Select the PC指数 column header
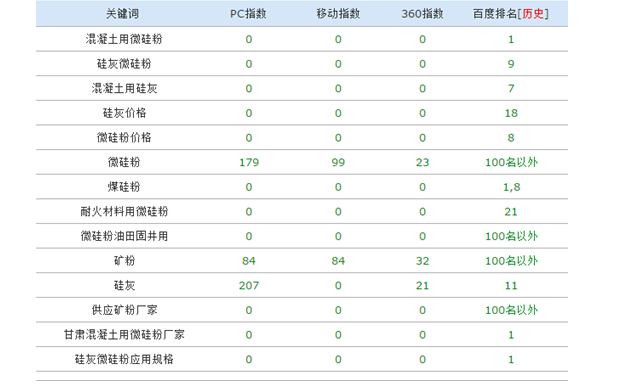Image resolution: width=624 pixels, height=387 pixels. tap(248, 14)
